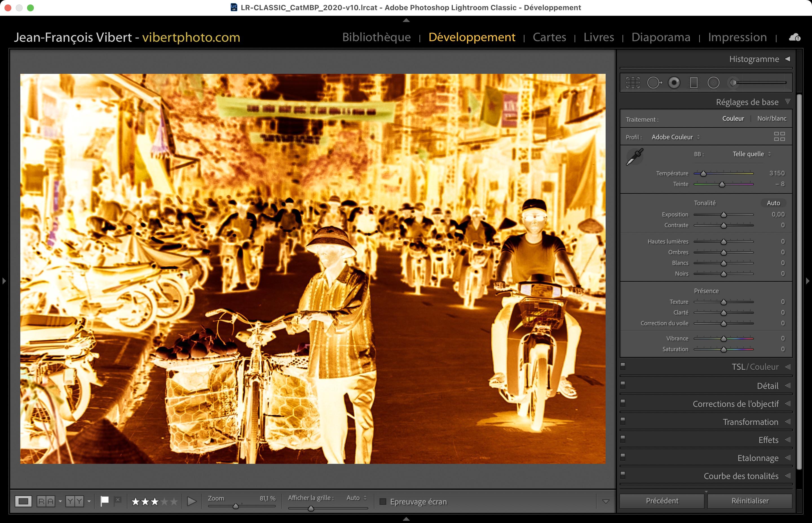Click the Température slider handle

click(x=703, y=174)
